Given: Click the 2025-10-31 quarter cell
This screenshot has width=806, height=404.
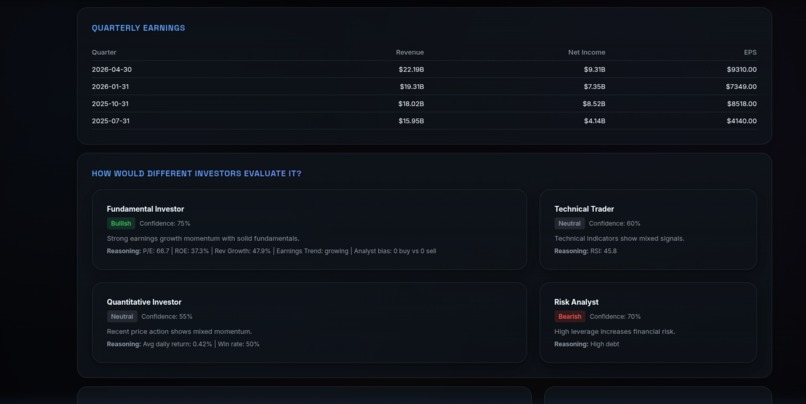Looking at the screenshot, I should point(110,104).
